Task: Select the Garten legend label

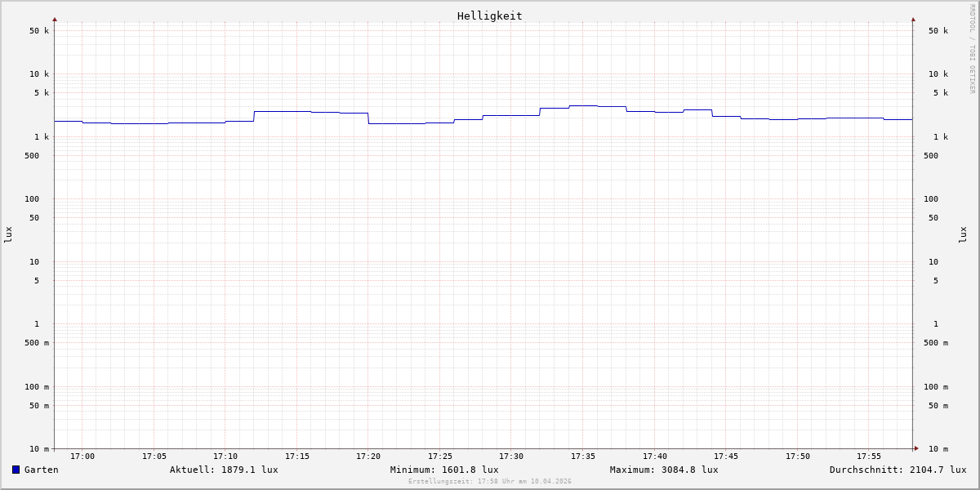Action: [x=41, y=470]
